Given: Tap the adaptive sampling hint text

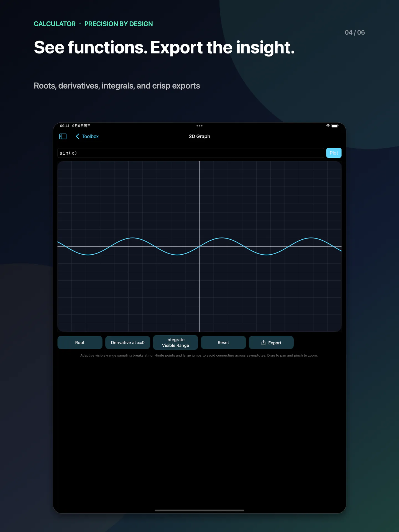Looking at the screenshot, I should click(x=199, y=355).
